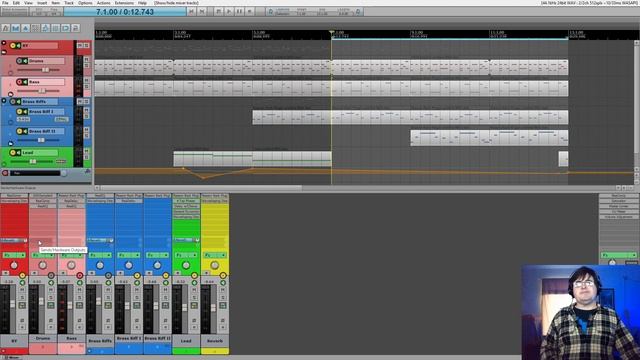This screenshot has height=360, width=640.
Task: Click the transport pause button
Action: click(x=239, y=11)
